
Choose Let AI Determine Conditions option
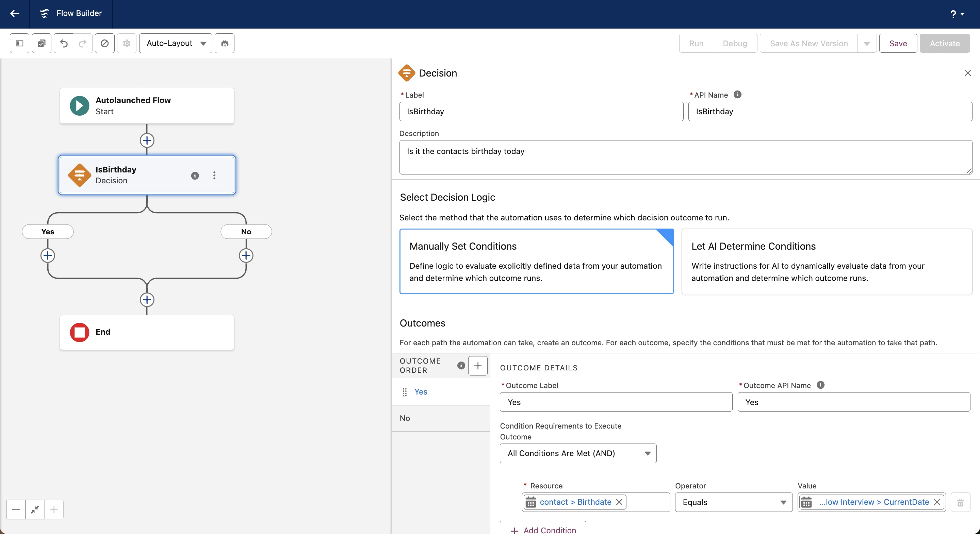(x=826, y=261)
